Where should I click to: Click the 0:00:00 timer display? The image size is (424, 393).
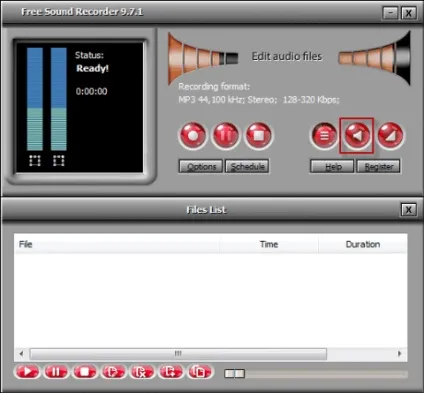tap(92, 91)
